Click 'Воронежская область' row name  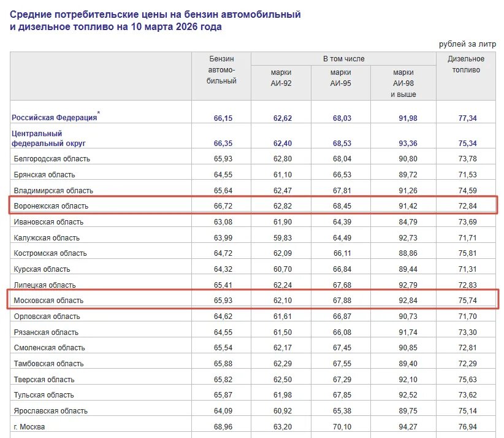(x=51, y=206)
